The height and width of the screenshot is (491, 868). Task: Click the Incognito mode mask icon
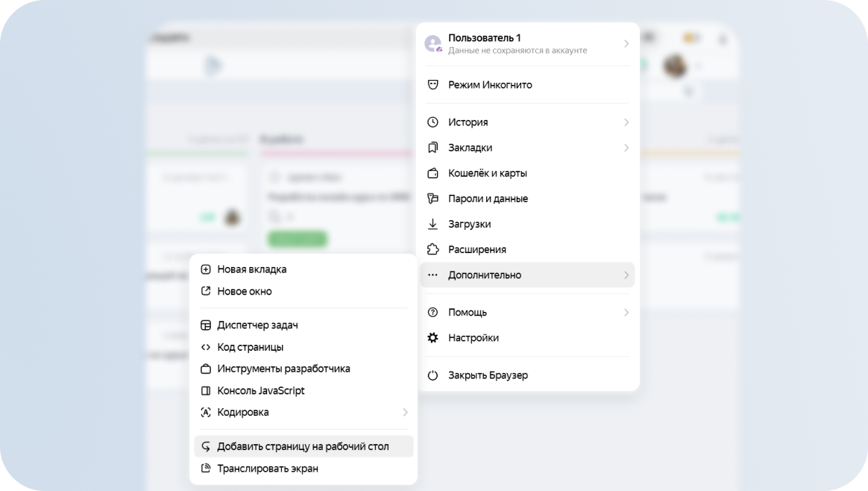(433, 85)
